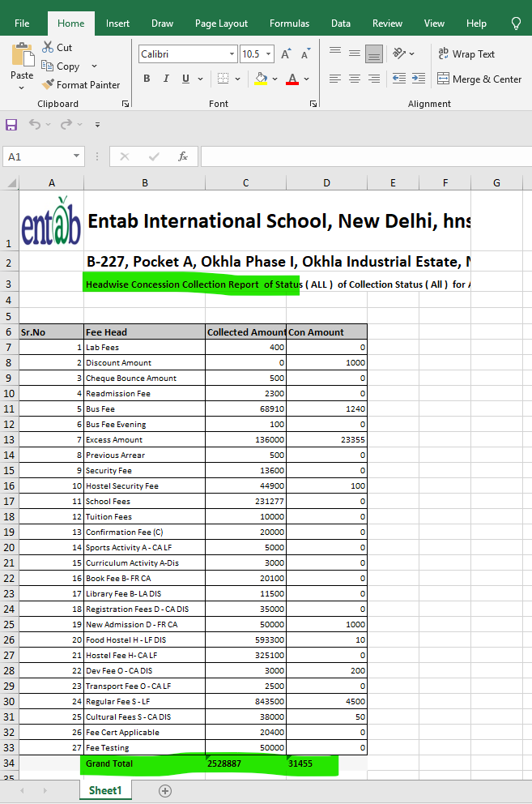Select column C header
The image size is (532, 804).
(246, 182)
